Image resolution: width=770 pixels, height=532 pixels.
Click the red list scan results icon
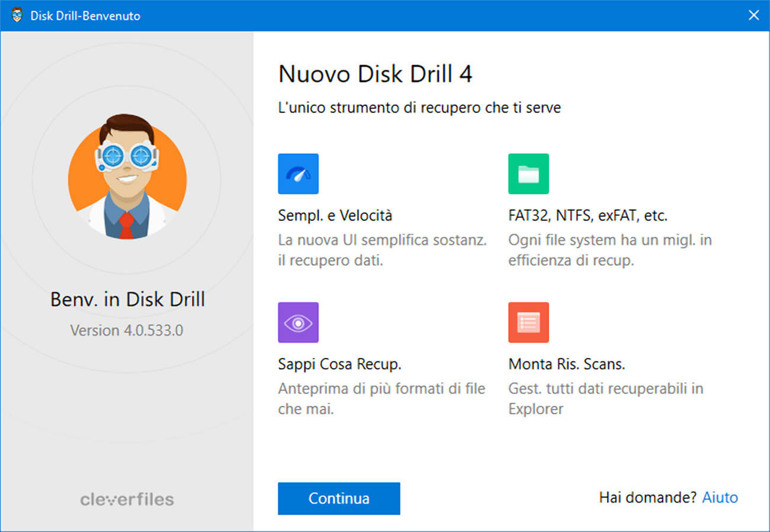click(x=528, y=323)
